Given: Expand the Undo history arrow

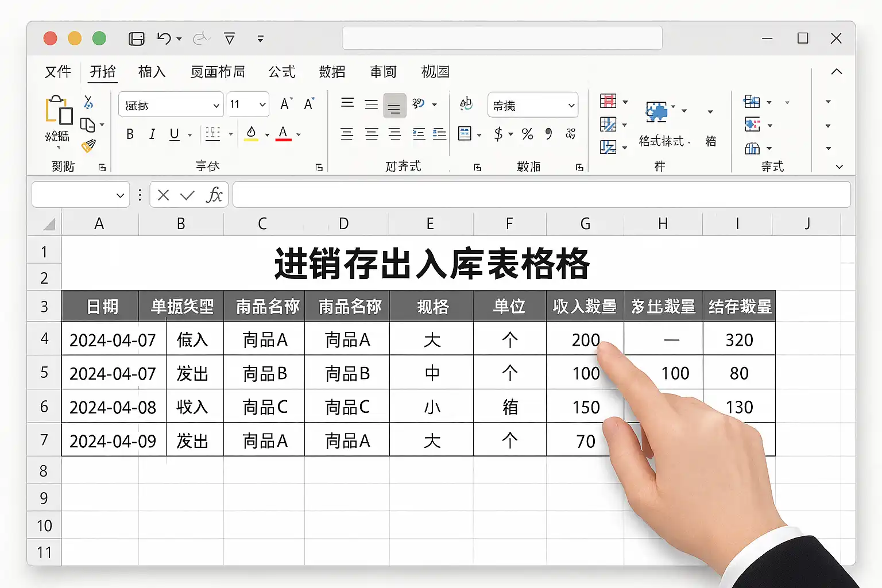Looking at the screenshot, I should [x=179, y=39].
